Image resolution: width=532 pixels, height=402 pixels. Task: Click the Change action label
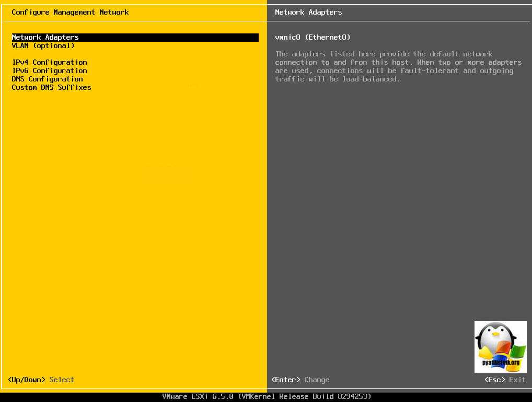317,380
